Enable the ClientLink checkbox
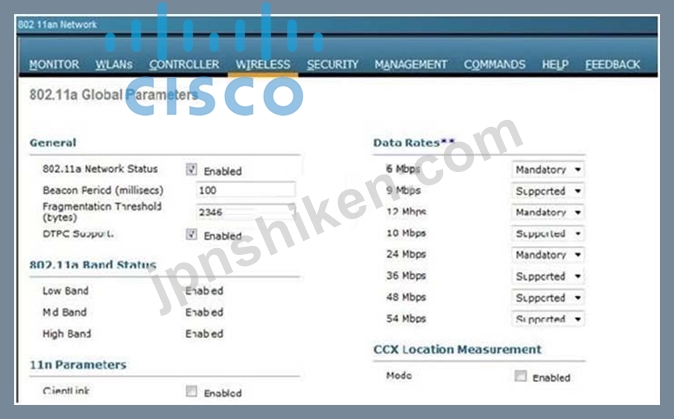The height and width of the screenshot is (419, 674). (191, 391)
